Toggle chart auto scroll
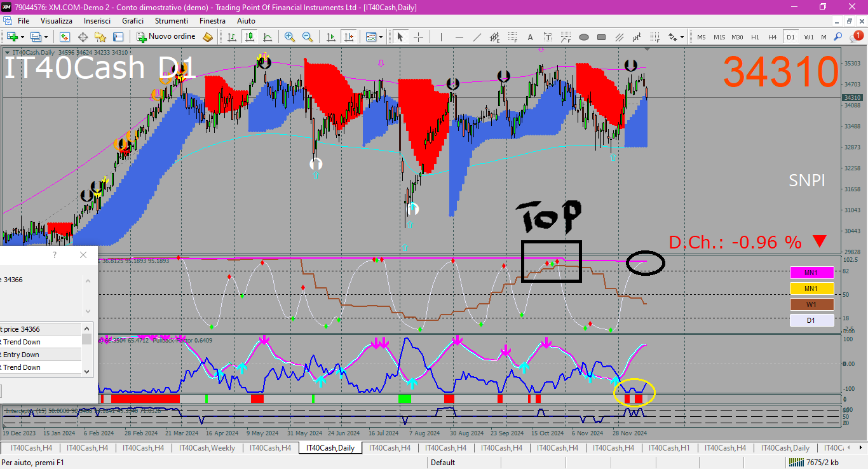Image resolution: width=868 pixels, height=469 pixels. coord(331,37)
